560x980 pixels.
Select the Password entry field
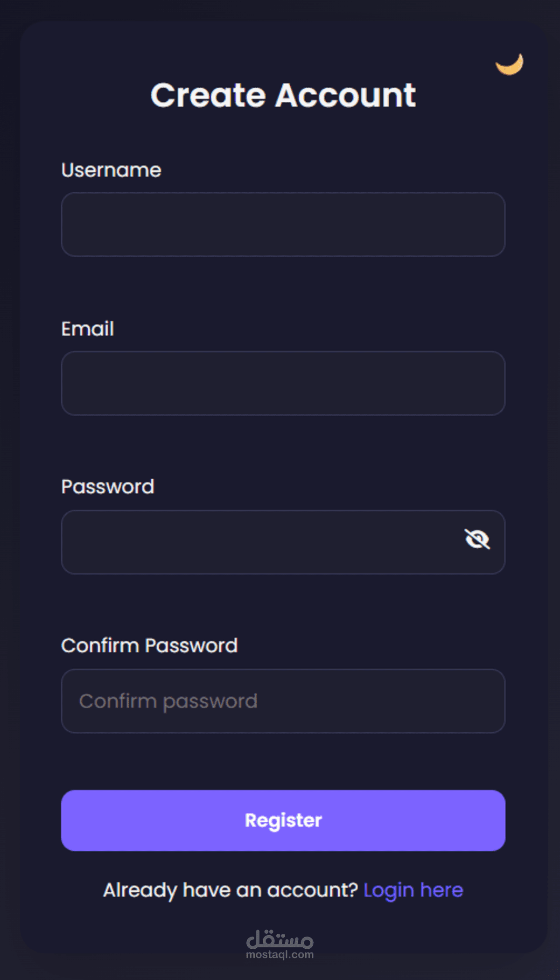click(261, 542)
